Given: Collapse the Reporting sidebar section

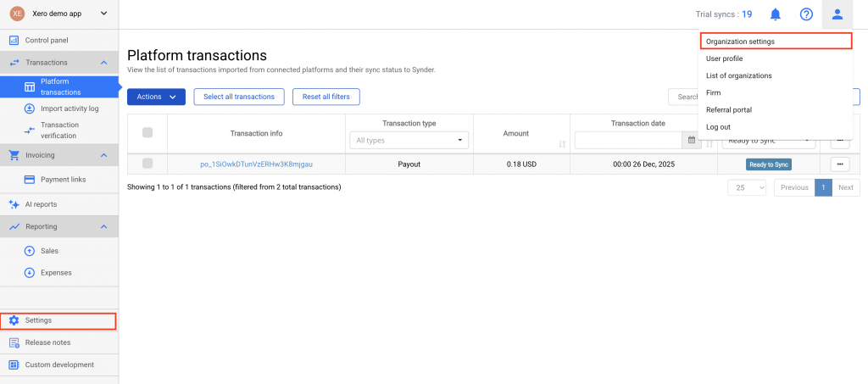Looking at the screenshot, I should [103, 226].
